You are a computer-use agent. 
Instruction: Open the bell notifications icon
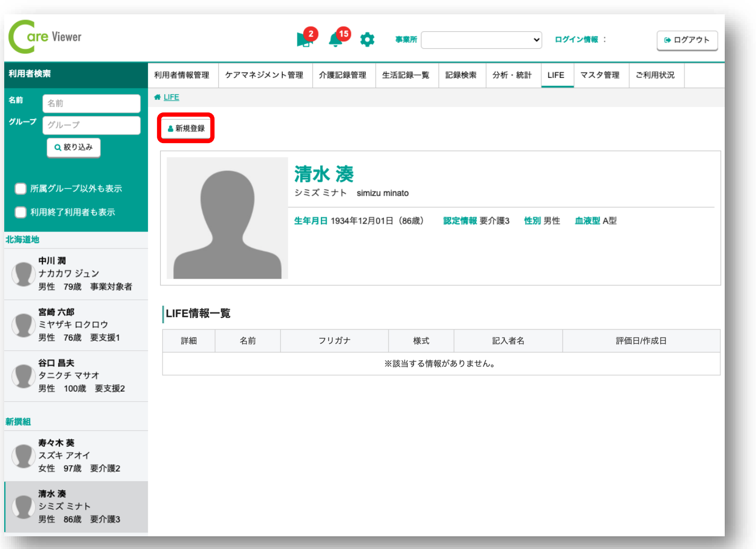click(x=336, y=39)
